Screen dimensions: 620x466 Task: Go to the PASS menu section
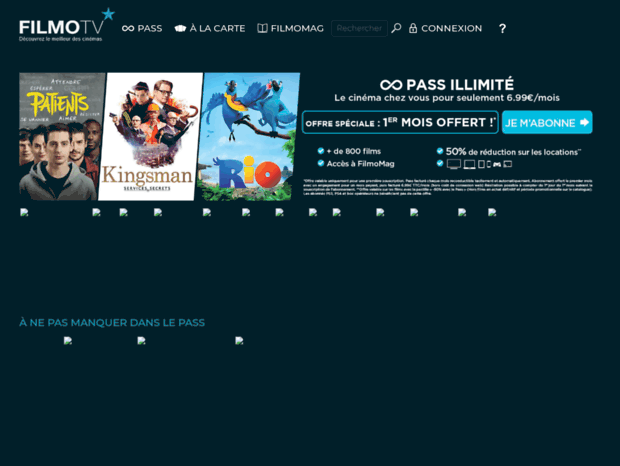pyautogui.click(x=149, y=28)
